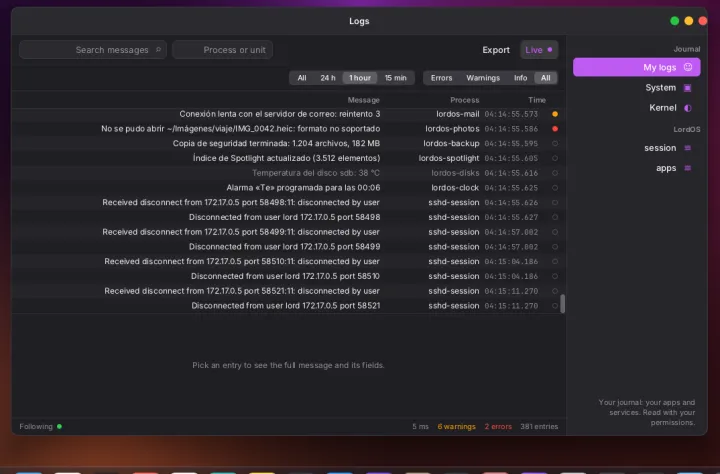
Task: Click the search magnifier icon in Search messages
Action: (158, 50)
